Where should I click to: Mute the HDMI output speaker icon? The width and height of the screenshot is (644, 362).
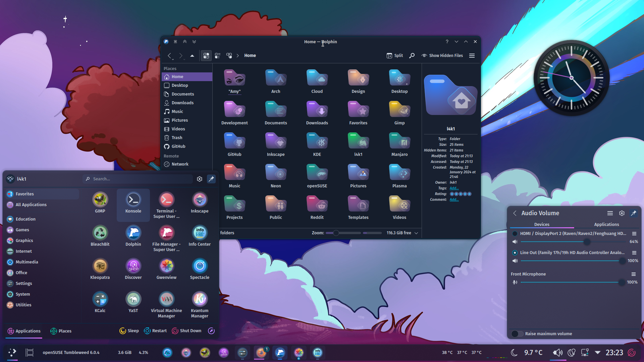tap(515, 242)
